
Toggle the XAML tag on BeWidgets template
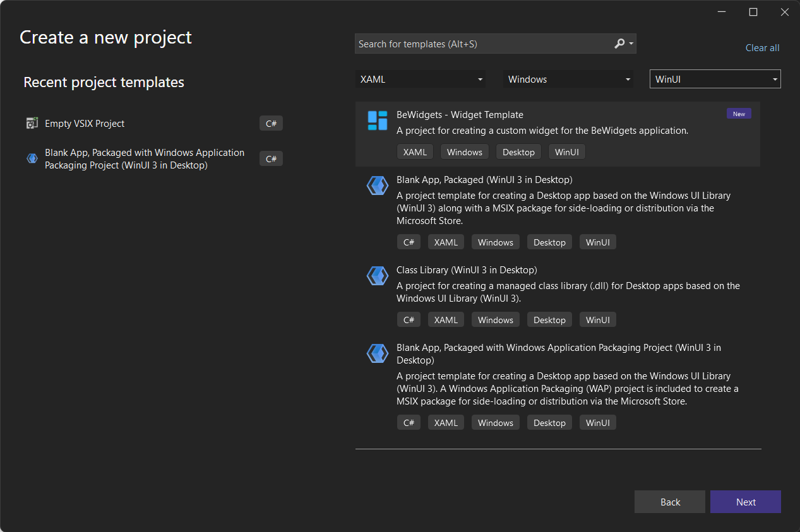click(415, 151)
